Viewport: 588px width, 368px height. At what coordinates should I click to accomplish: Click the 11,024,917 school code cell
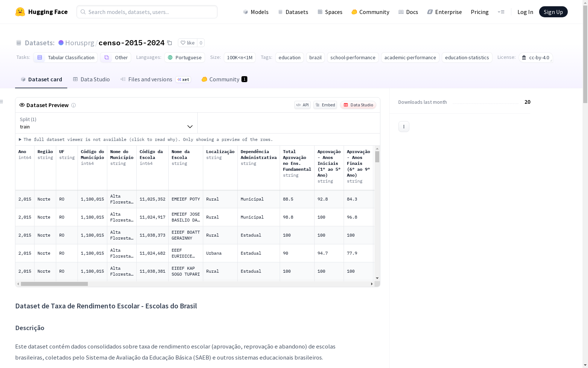pos(153,217)
